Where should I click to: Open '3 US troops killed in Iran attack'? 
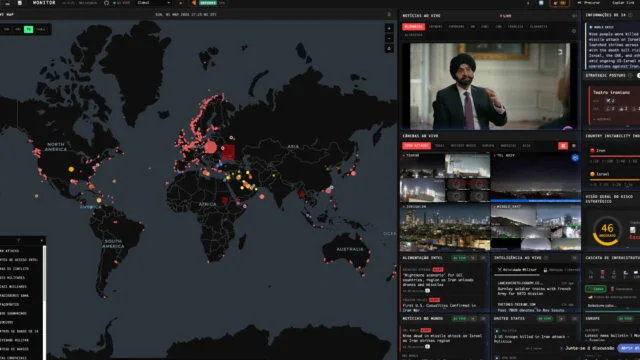[x=531, y=339]
